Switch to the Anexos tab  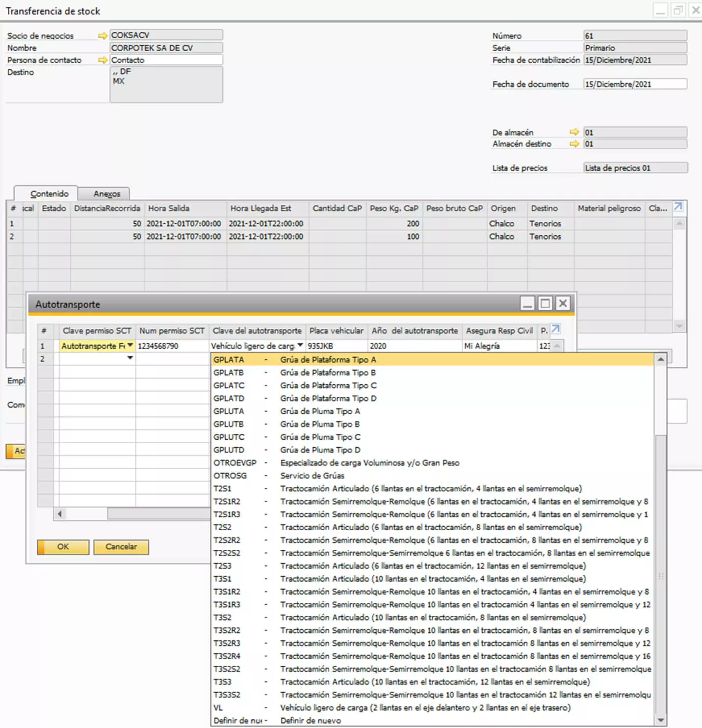point(106,194)
